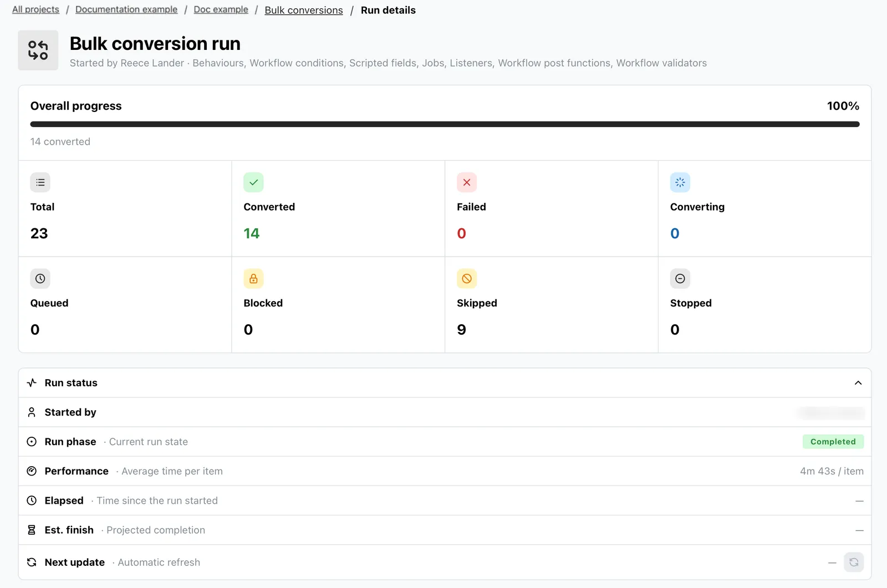Click the 100% progress value
This screenshot has height=588, width=887.
(843, 106)
